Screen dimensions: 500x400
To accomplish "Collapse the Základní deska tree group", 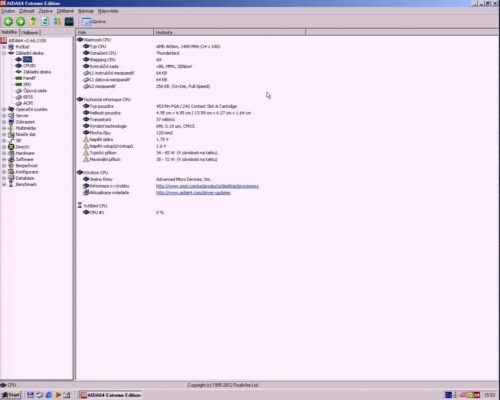I will click(x=4, y=53).
